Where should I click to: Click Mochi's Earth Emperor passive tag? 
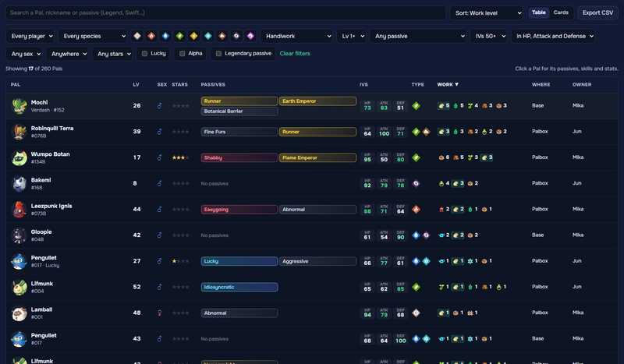(x=317, y=101)
